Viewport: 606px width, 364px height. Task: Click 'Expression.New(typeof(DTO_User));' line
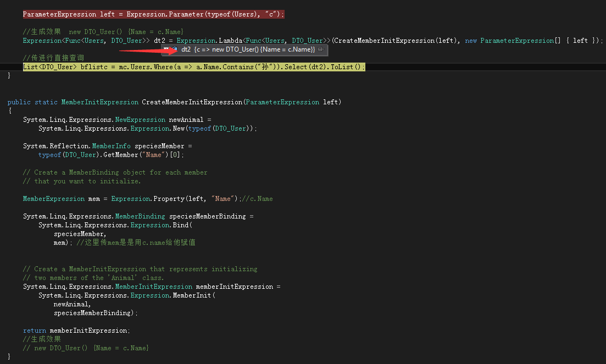click(148, 128)
